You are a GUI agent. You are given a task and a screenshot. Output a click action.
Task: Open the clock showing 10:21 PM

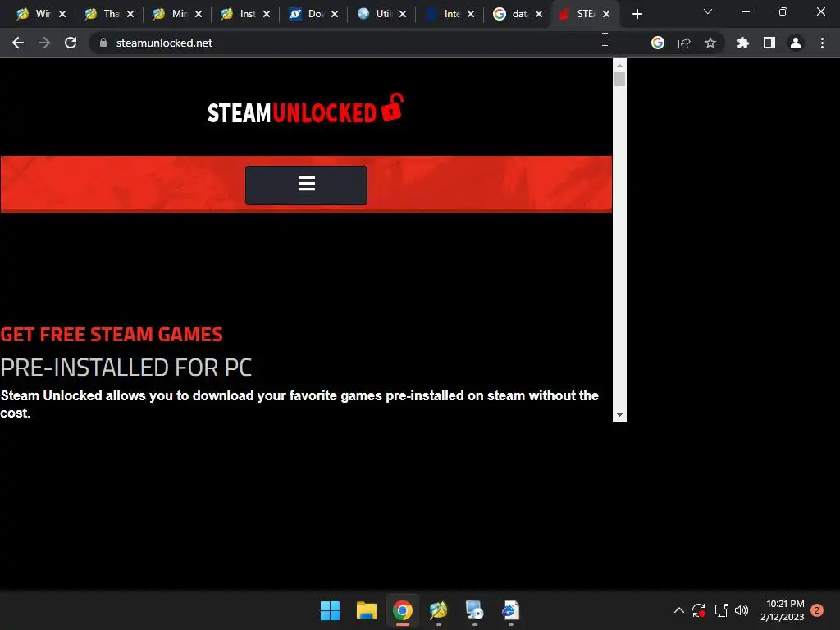[x=782, y=610]
